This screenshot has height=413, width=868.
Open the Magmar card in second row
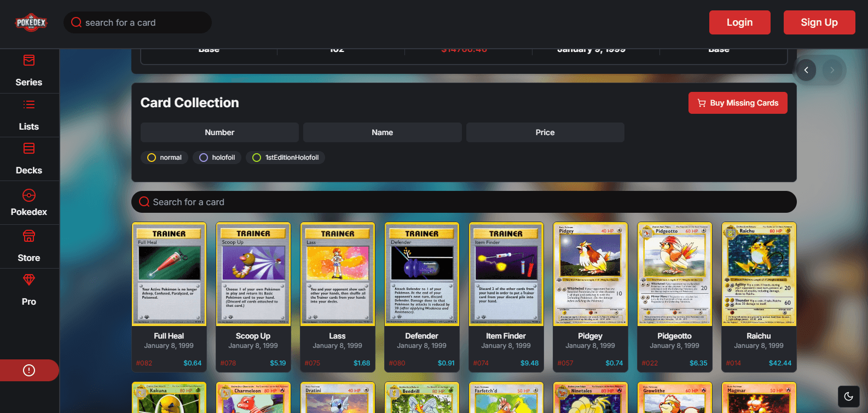(x=759, y=398)
